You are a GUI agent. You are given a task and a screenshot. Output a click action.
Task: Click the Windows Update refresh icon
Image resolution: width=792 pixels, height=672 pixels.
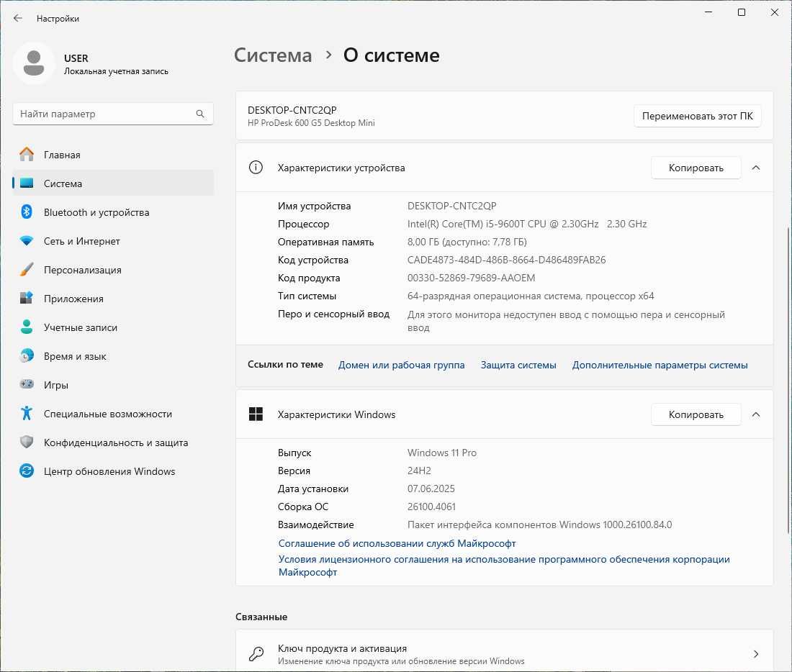[27, 471]
